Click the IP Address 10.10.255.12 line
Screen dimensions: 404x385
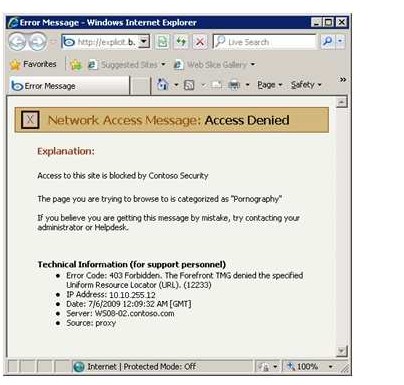(x=111, y=295)
